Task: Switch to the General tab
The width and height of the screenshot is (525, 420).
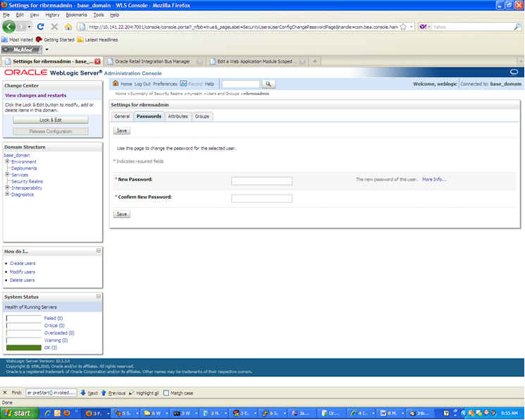Action: [122, 116]
